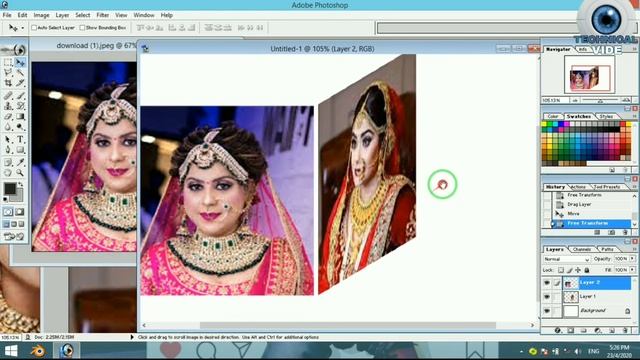Enable Show Bounding Box checkbox
Screen dimensions: 640x360
point(82,28)
